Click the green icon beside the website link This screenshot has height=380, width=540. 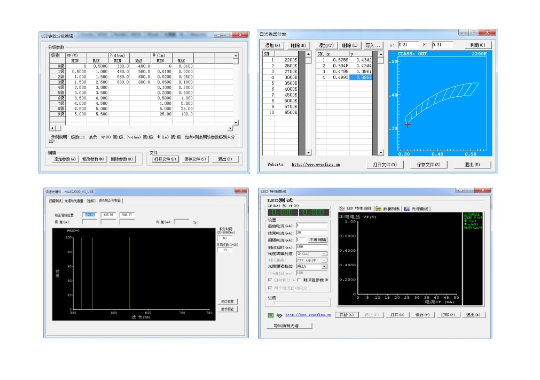(x=271, y=315)
